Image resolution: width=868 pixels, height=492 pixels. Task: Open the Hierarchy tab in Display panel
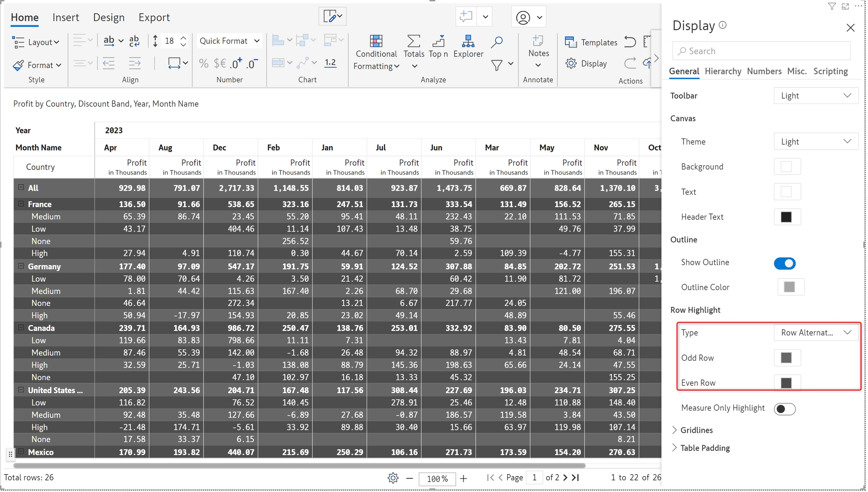coord(723,71)
